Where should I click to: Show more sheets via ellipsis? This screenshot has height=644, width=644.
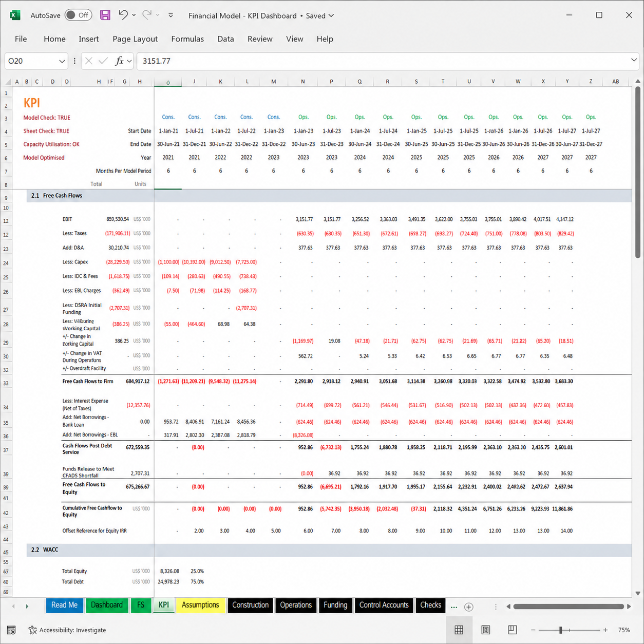coord(454,607)
